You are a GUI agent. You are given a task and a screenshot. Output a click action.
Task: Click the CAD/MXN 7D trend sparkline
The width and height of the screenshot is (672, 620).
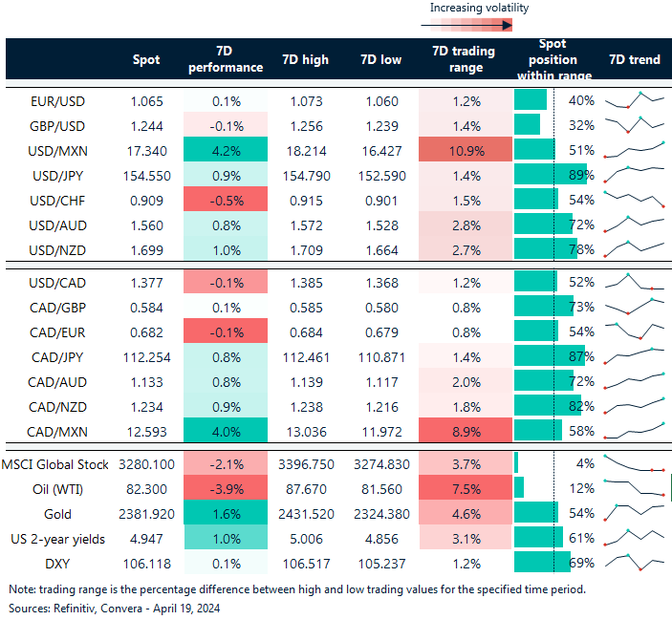point(634,432)
